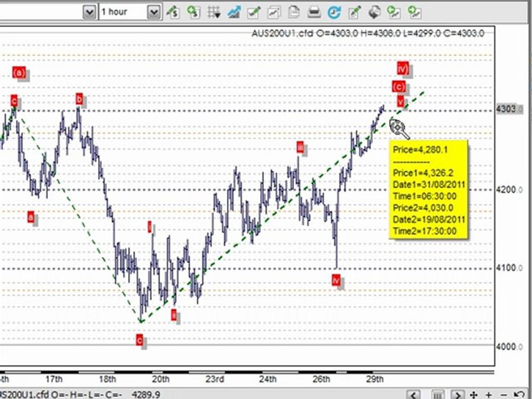Select the red v label above trendline
Screen dimensions: 532x399
click(401, 101)
